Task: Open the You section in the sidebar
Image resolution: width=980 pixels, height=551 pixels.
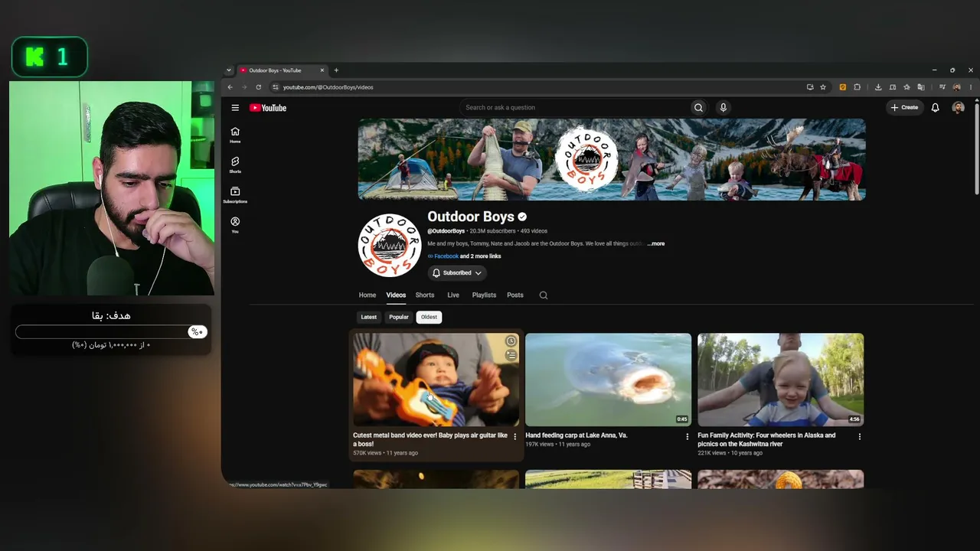Action: (x=235, y=225)
